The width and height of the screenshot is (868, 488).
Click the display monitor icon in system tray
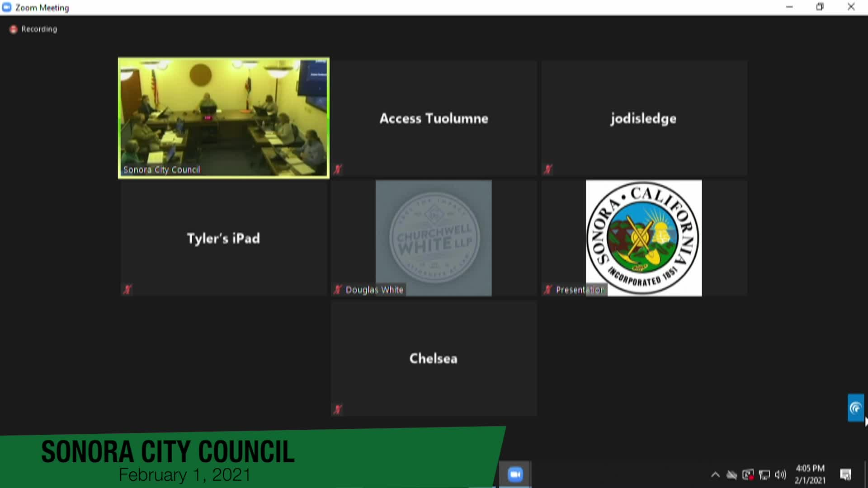pyautogui.click(x=764, y=474)
